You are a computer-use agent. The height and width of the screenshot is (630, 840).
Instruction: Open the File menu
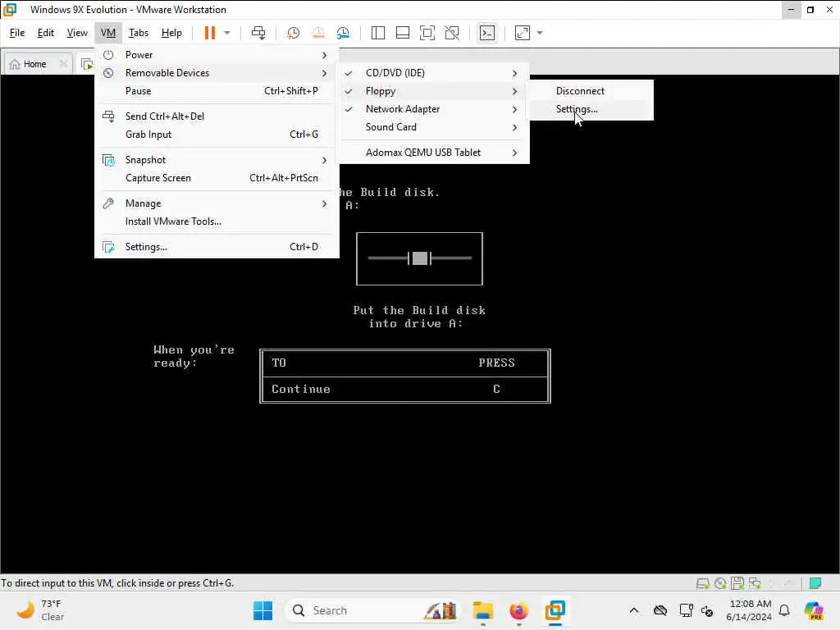[x=17, y=33]
